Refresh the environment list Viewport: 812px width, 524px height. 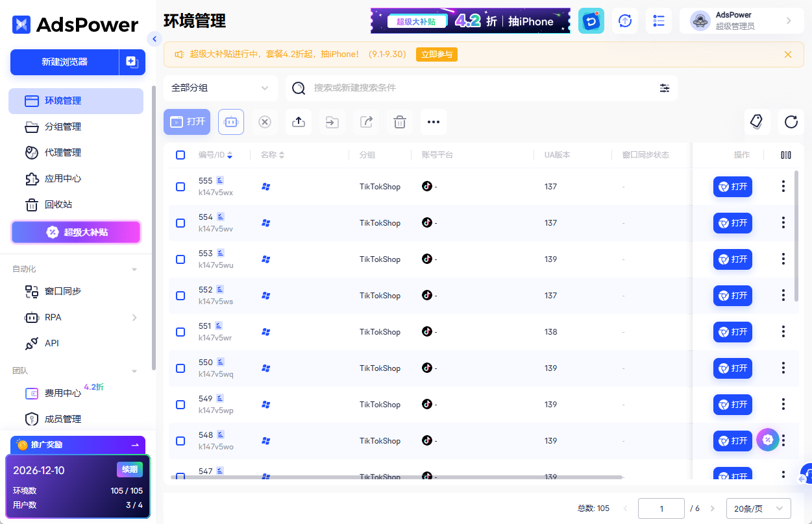point(791,122)
